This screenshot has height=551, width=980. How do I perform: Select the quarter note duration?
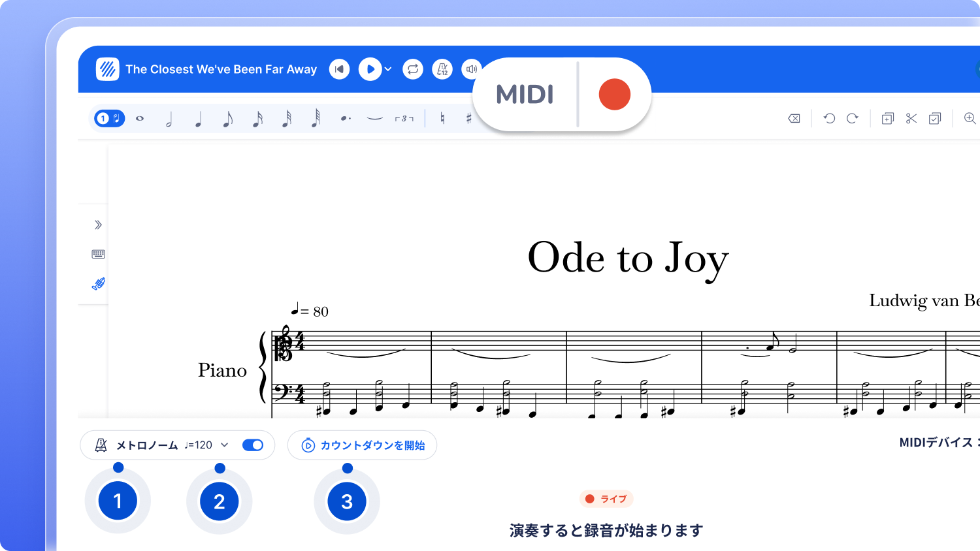(x=198, y=119)
